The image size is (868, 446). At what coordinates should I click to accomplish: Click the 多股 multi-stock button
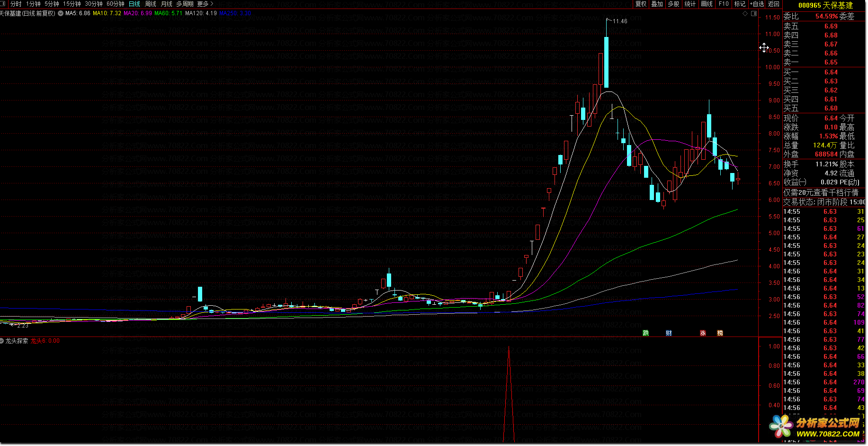pos(673,4)
